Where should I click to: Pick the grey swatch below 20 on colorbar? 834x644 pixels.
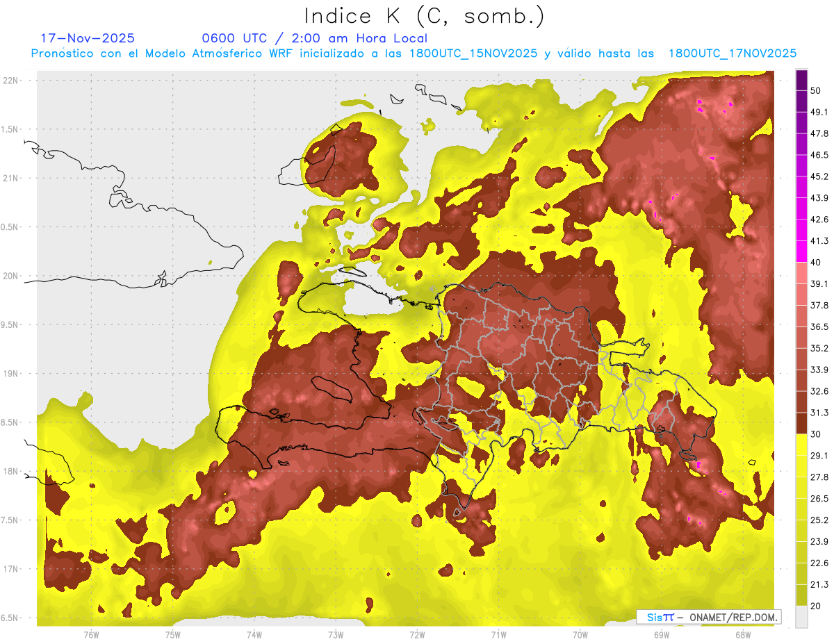click(x=801, y=617)
